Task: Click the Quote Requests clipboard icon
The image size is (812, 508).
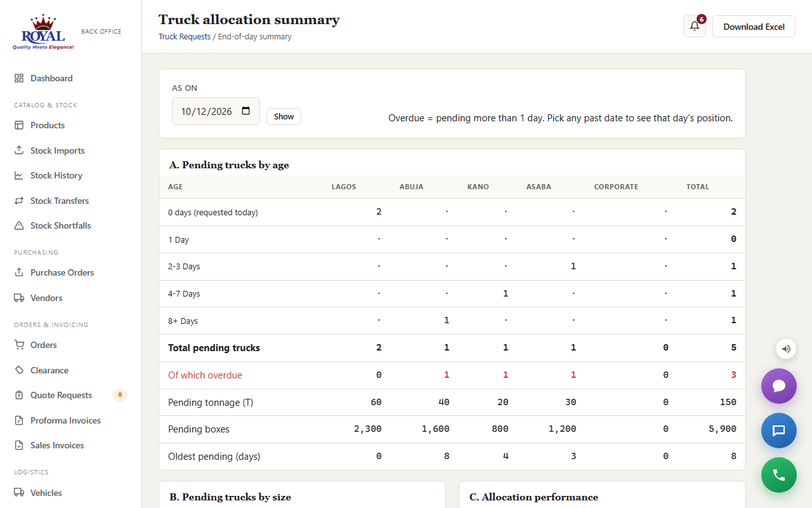Action: pos(19,395)
